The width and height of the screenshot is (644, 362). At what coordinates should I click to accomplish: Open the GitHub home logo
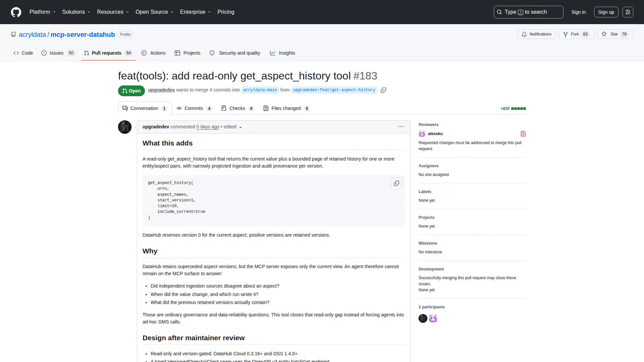[16, 12]
